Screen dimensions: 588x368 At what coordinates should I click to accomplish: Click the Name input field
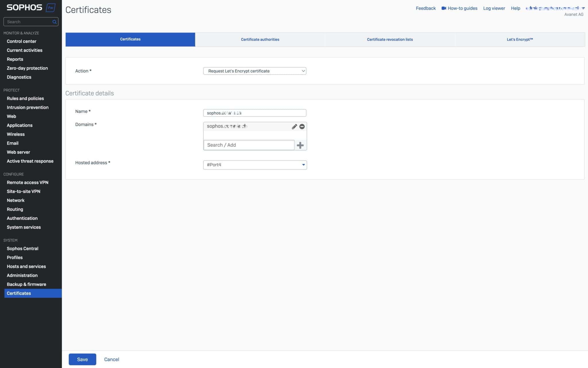pos(254,113)
